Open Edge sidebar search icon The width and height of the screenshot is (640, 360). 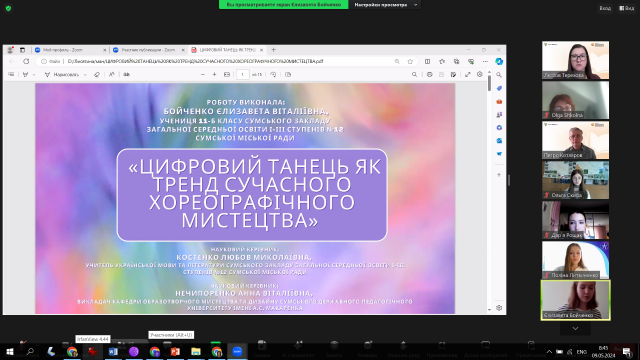coord(499,75)
